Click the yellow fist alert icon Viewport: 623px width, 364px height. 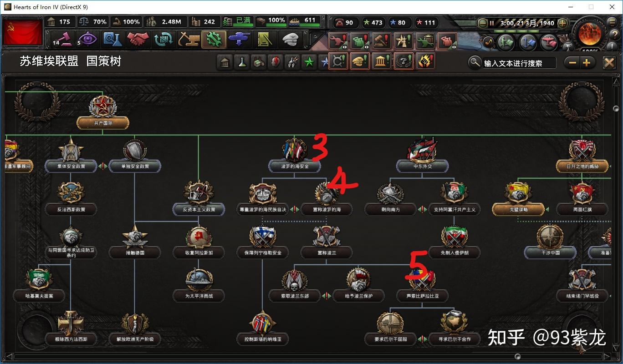coord(425,61)
